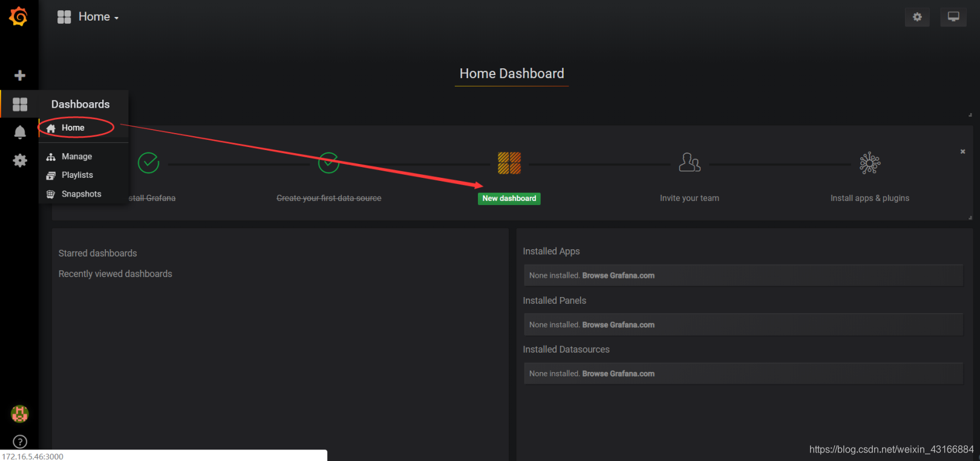Click the green New dashboard button
Image resolution: width=980 pixels, height=461 pixels.
[509, 198]
